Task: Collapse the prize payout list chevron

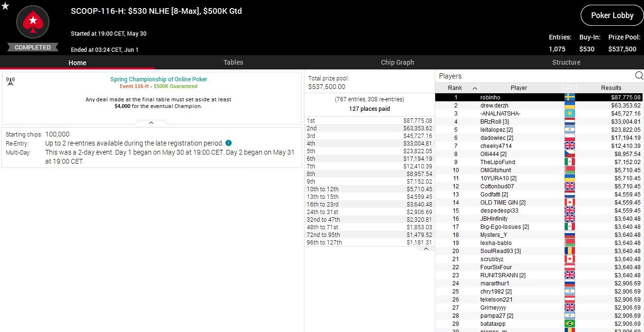Action: [426, 249]
